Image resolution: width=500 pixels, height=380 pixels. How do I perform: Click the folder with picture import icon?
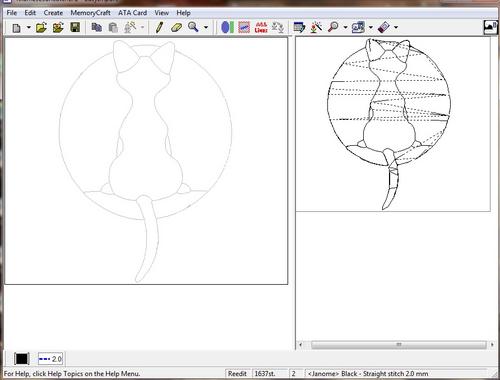[x=58, y=27]
